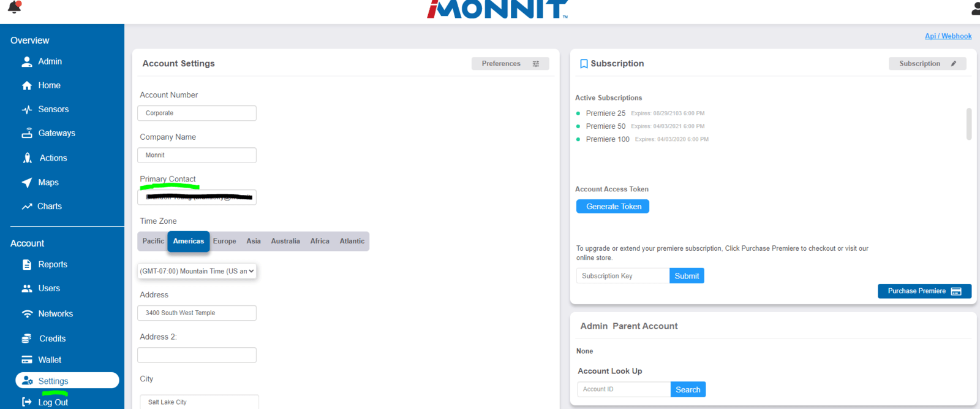This screenshot has width=980, height=409.
Task: Open Reports in the Account menu
Action: tap(52, 264)
